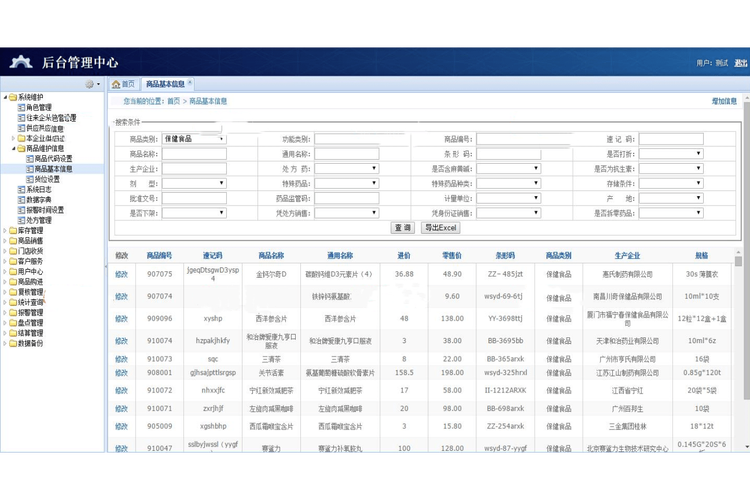The width and height of the screenshot is (750, 500).
Task: Open 商品基本信息 in sidebar tree
Action: (x=53, y=169)
